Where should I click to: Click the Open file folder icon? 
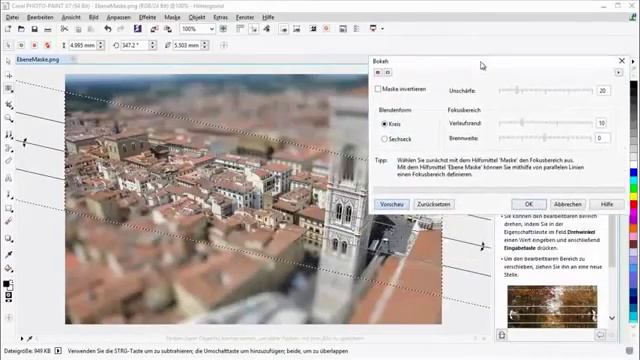21,29
